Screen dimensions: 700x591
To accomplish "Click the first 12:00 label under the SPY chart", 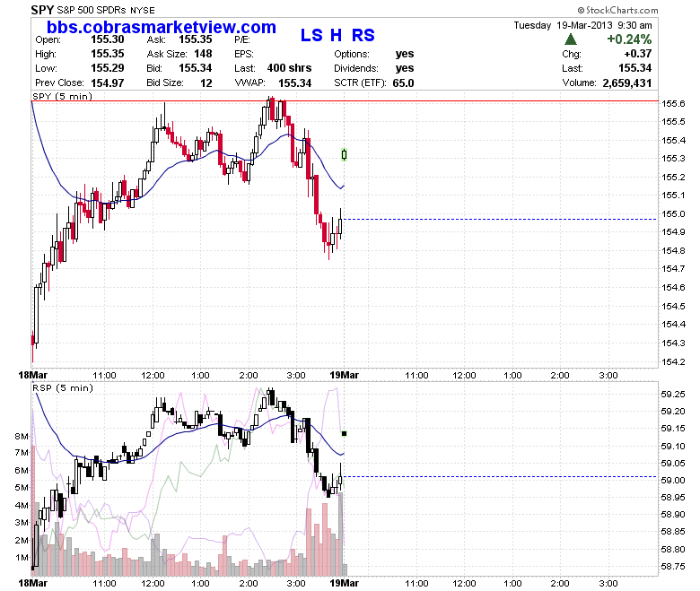I will [153, 376].
